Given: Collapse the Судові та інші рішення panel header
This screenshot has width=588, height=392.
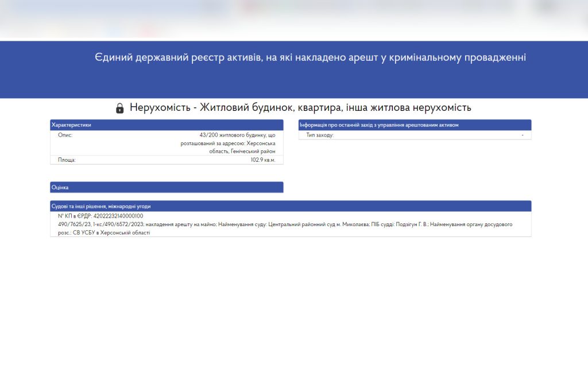Looking at the screenshot, I should point(291,206).
